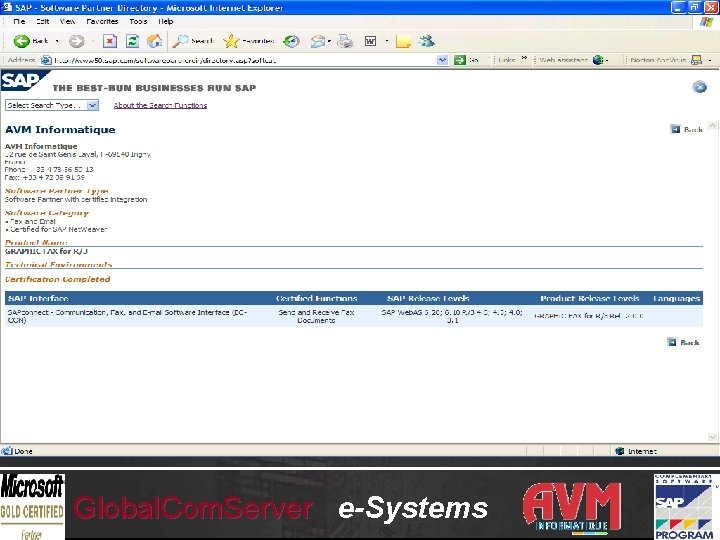
Task: Open the History toolbar icon
Action: pos(291,41)
